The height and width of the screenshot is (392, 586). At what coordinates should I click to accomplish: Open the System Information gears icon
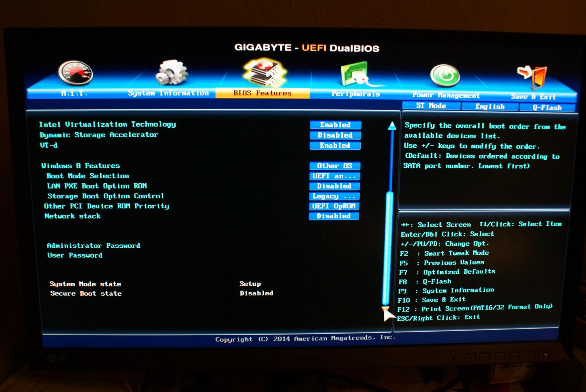[171, 72]
